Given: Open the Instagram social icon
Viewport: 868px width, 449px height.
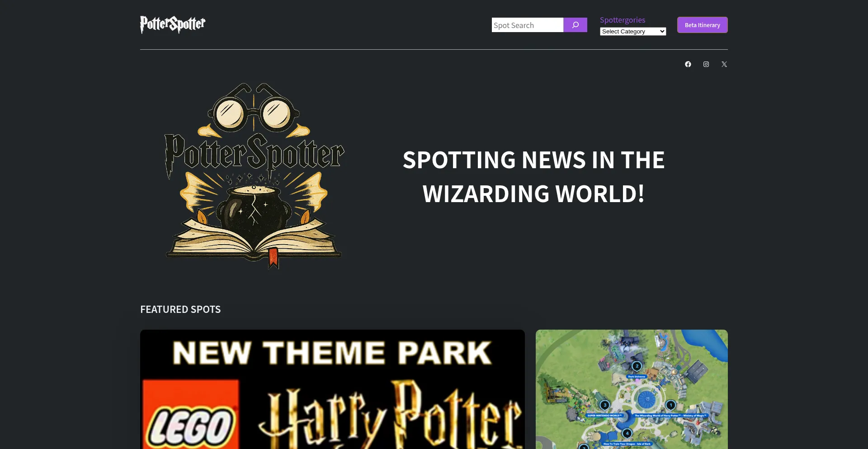Looking at the screenshot, I should tap(706, 64).
